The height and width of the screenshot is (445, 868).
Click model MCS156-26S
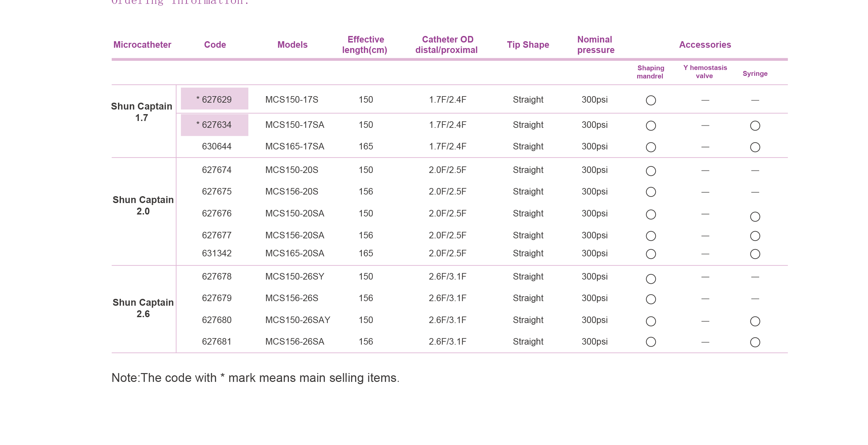(292, 298)
